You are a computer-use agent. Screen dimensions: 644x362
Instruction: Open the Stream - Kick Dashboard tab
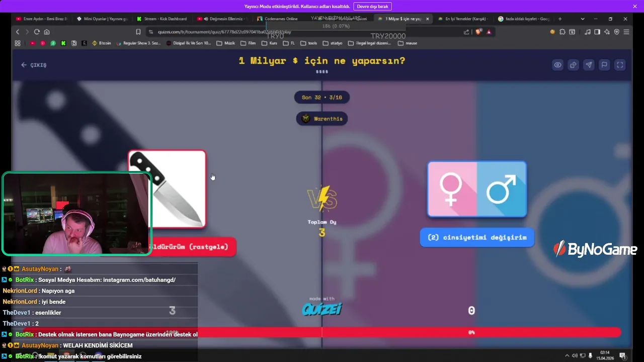(162, 19)
